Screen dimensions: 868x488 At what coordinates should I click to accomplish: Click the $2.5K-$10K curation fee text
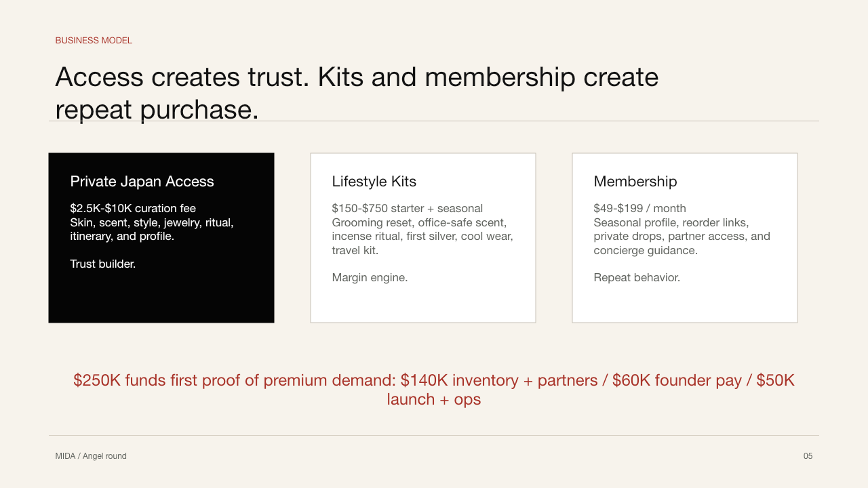tap(133, 208)
